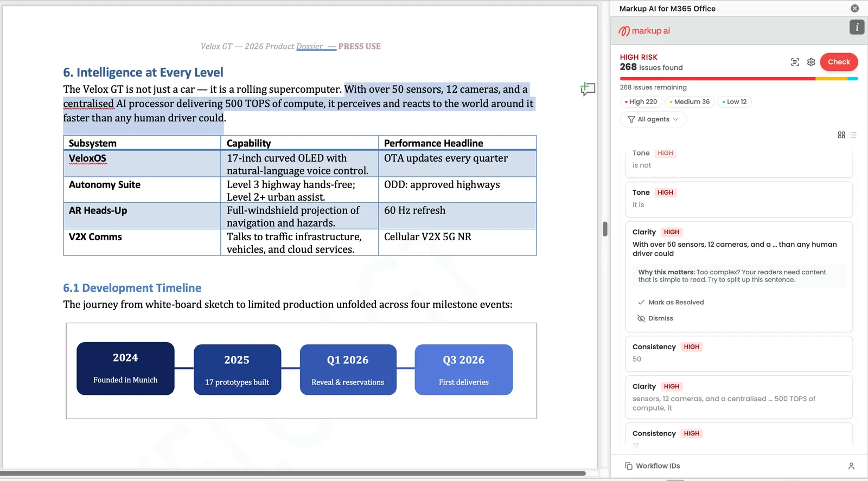Viewport: 868px width, 481px height.
Task: Open the comment icon in document margin
Action: tap(588, 89)
